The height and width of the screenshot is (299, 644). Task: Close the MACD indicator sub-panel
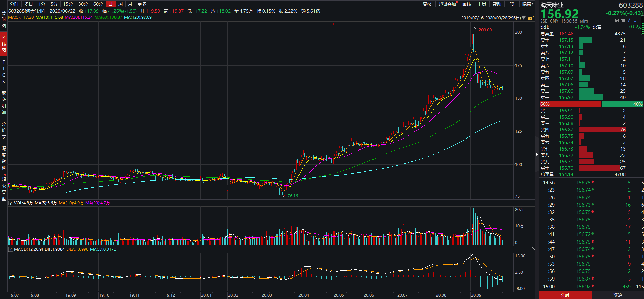pyautogui.click(x=533, y=248)
